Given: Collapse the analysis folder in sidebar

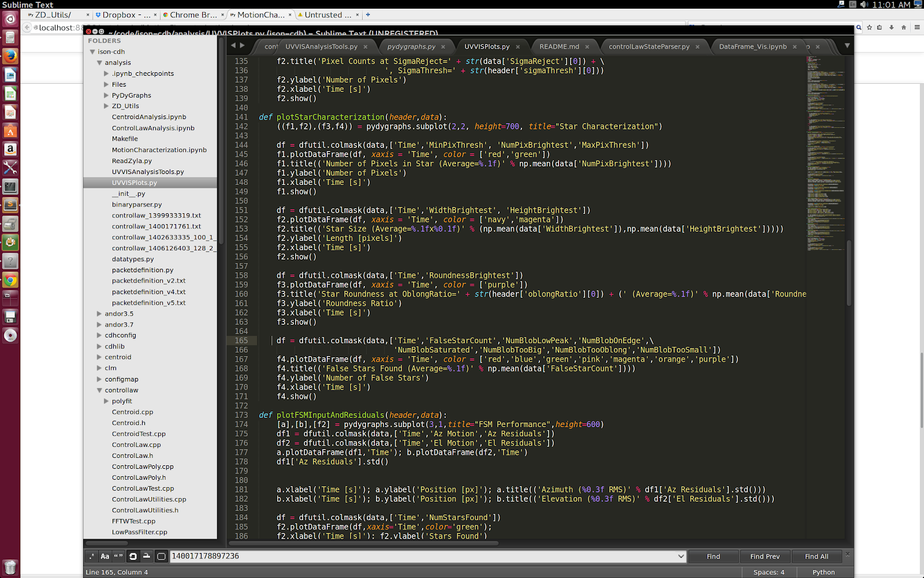Looking at the screenshot, I should click(x=100, y=62).
